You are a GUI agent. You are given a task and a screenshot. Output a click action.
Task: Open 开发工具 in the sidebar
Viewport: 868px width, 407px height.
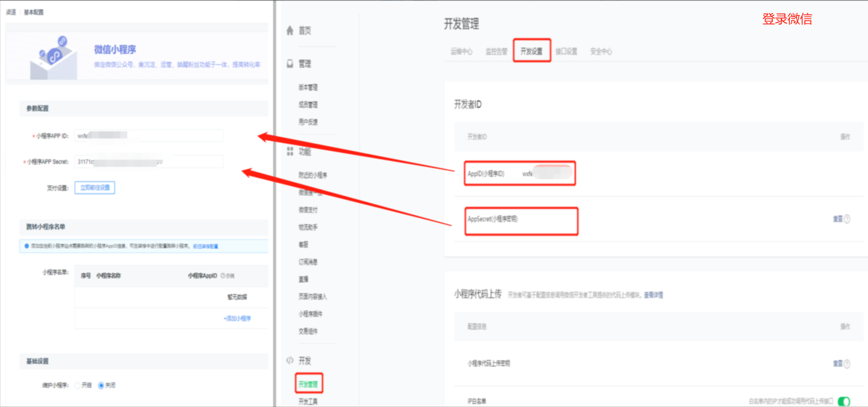[x=308, y=402]
